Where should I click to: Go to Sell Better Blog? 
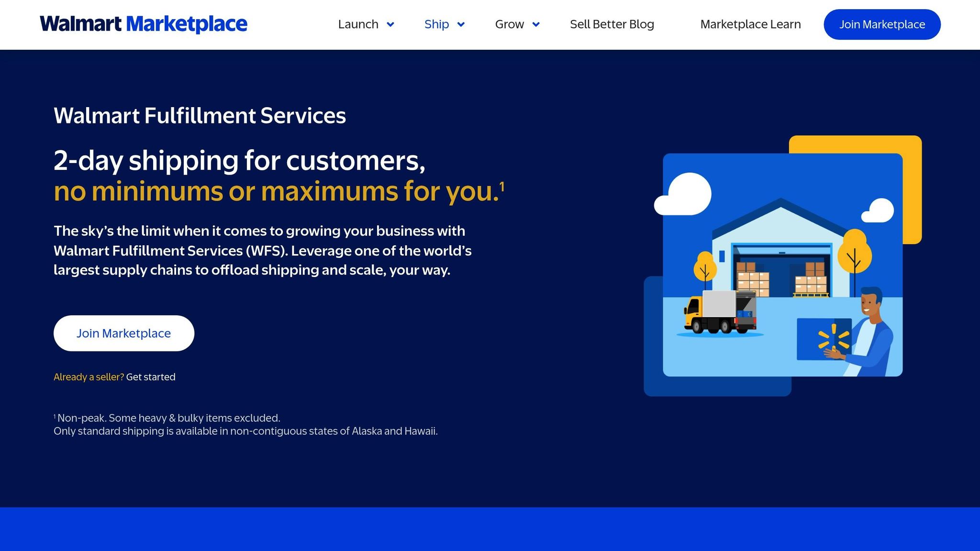point(612,24)
